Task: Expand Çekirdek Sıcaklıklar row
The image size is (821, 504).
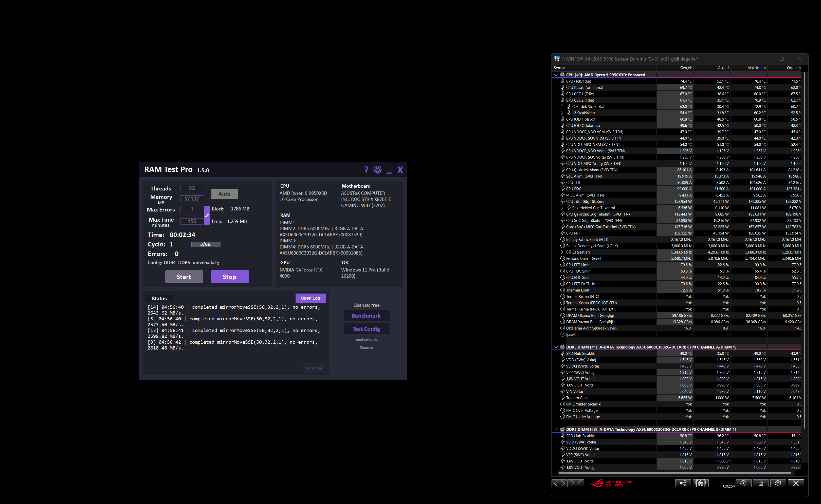Action: click(562, 106)
